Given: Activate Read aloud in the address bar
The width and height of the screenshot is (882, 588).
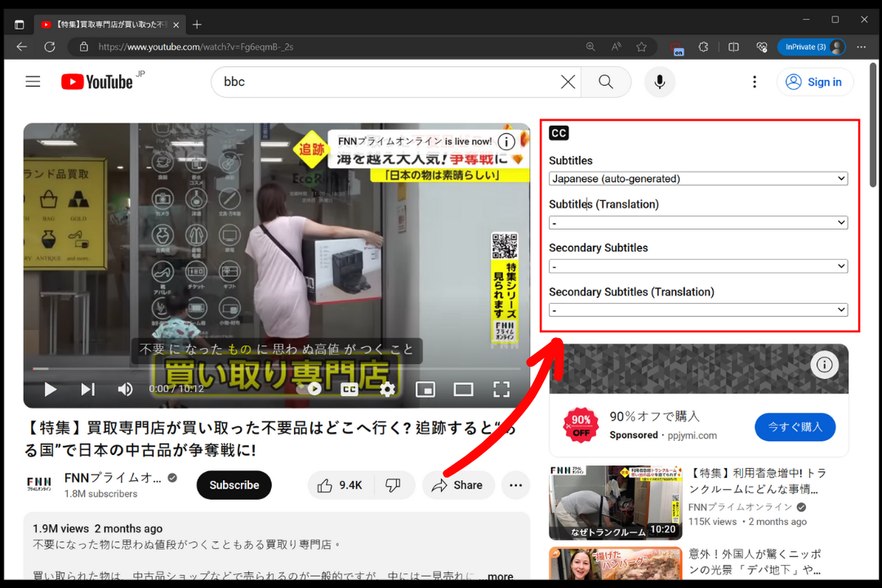Looking at the screenshot, I should coord(616,47).
